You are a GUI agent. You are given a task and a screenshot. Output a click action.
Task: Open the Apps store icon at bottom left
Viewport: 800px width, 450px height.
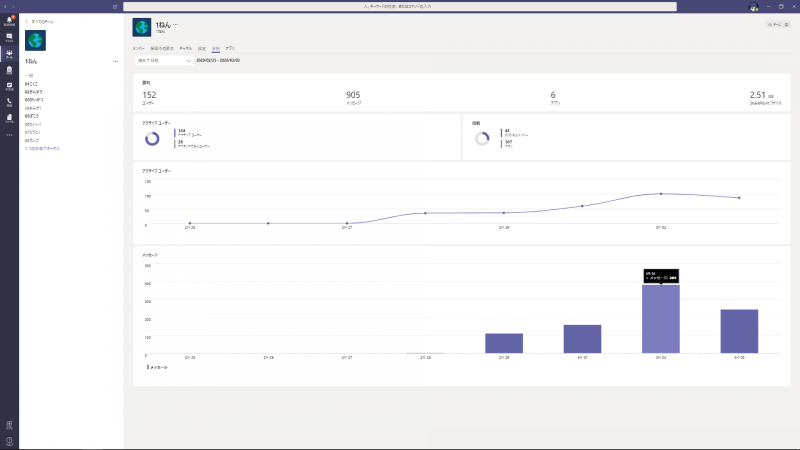coord(9,424)
